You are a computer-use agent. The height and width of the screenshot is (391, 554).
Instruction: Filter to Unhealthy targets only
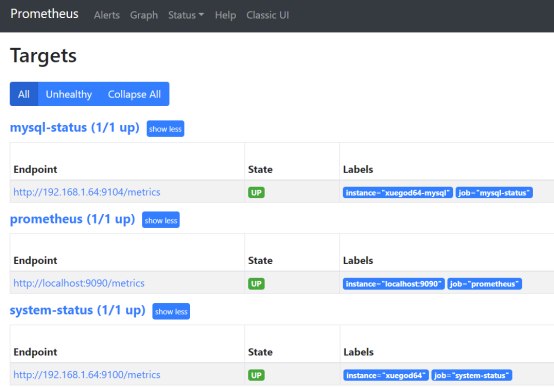pos(69,94)
